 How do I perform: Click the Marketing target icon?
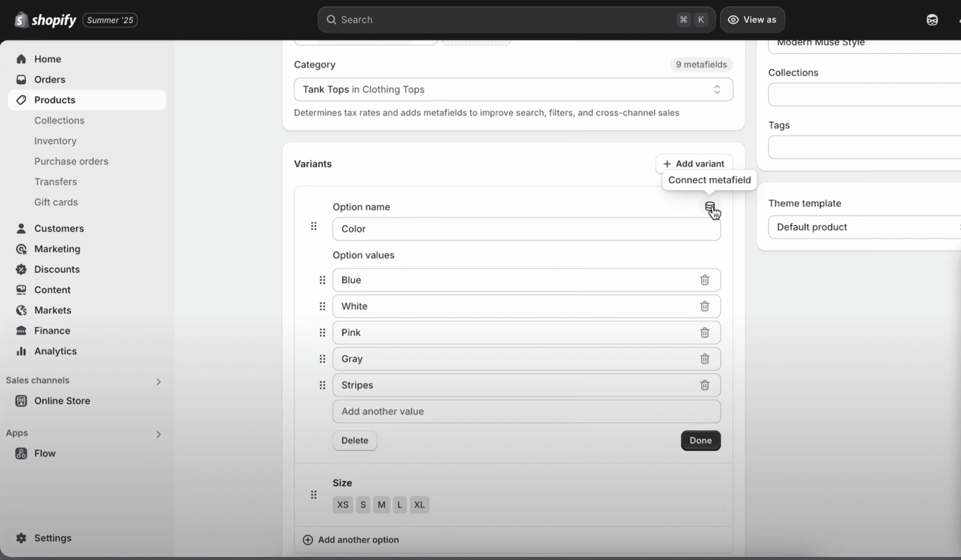coord(21,249)
